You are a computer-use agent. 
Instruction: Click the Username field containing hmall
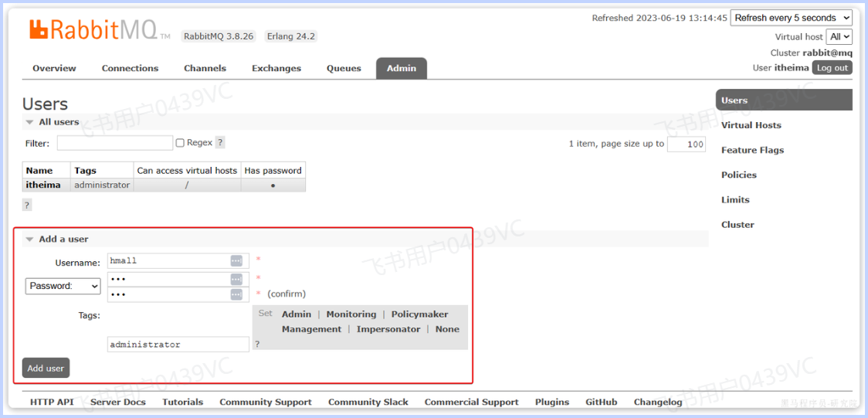click(178, 260)
